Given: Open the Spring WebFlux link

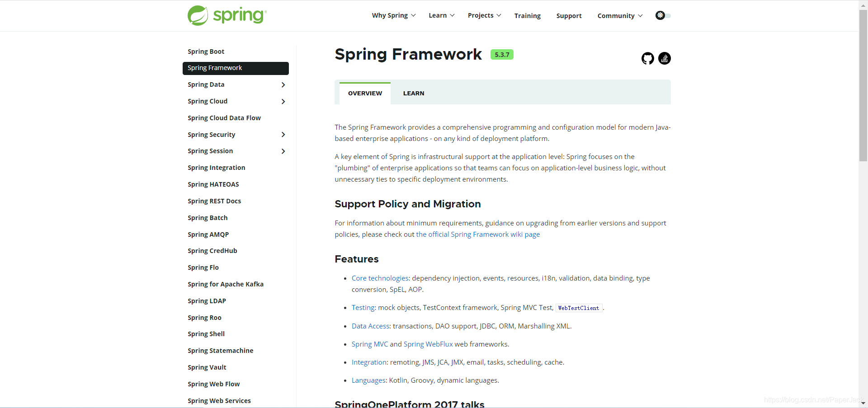Looking at the screenshot, I should tap(428, 344).
